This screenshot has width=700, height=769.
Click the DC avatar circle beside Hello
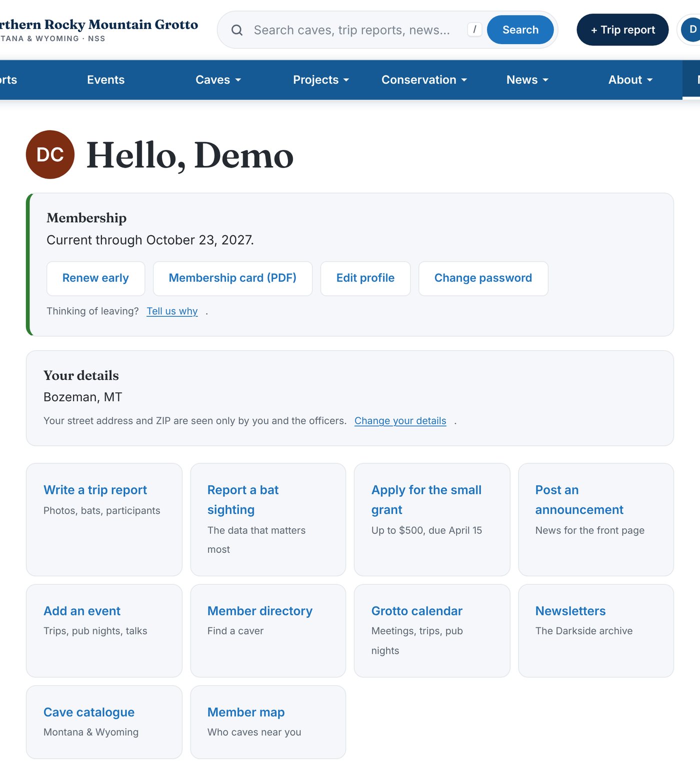click(x=50, y=155)
